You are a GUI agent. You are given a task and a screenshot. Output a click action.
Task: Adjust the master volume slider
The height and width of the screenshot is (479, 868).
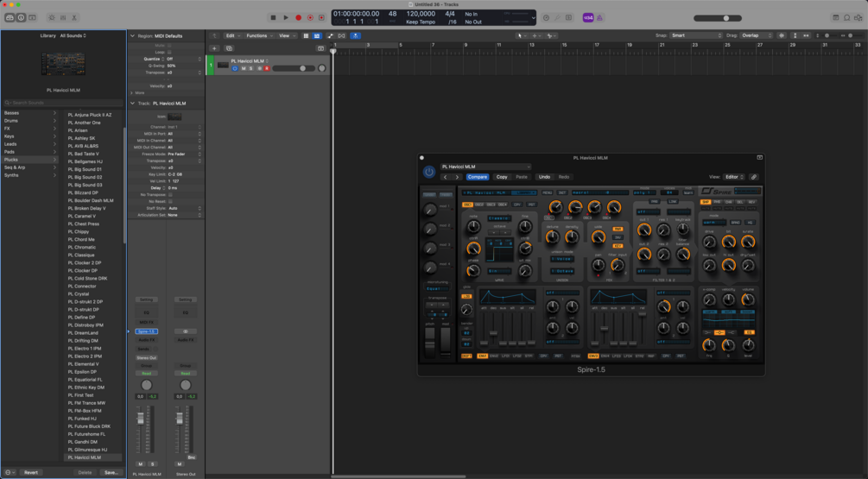[718, 18]
